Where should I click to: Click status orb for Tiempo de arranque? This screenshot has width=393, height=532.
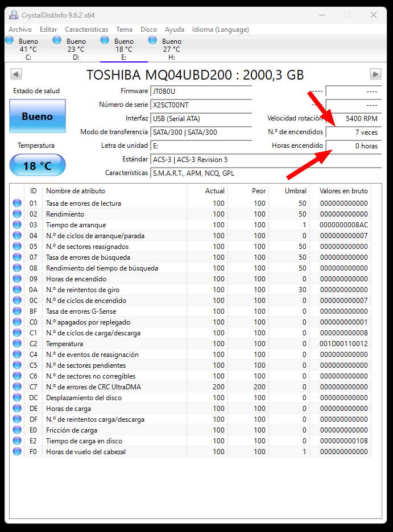point(17,225)
